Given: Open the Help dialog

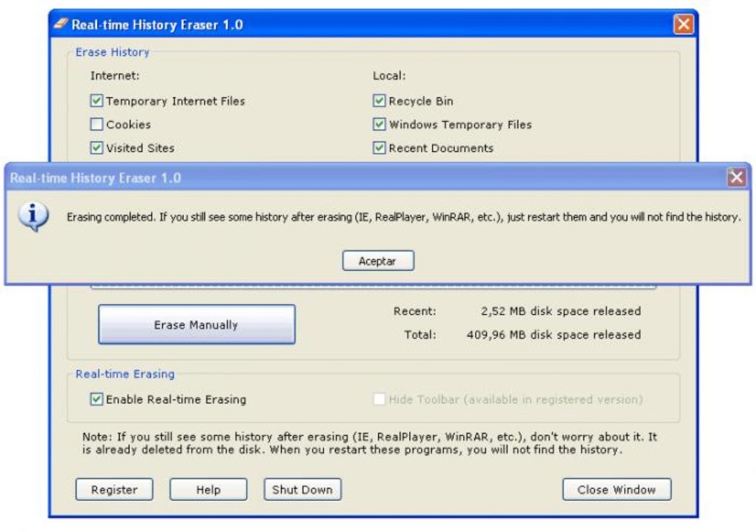Looking at the screenshot, I should point(208,489).
